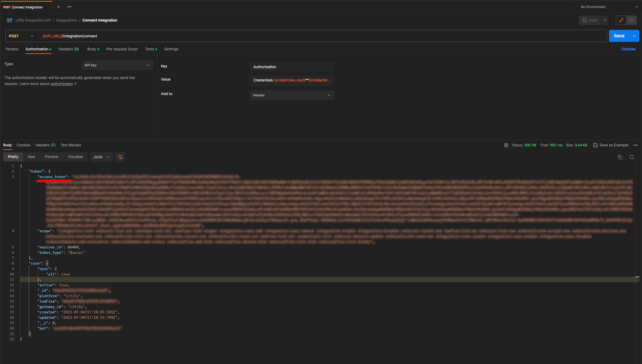
Task: Toggle the line wrap icon
Action: [120, 157]
